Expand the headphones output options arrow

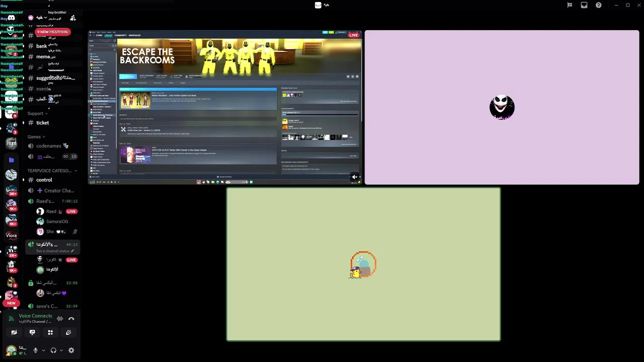point(61,350)
